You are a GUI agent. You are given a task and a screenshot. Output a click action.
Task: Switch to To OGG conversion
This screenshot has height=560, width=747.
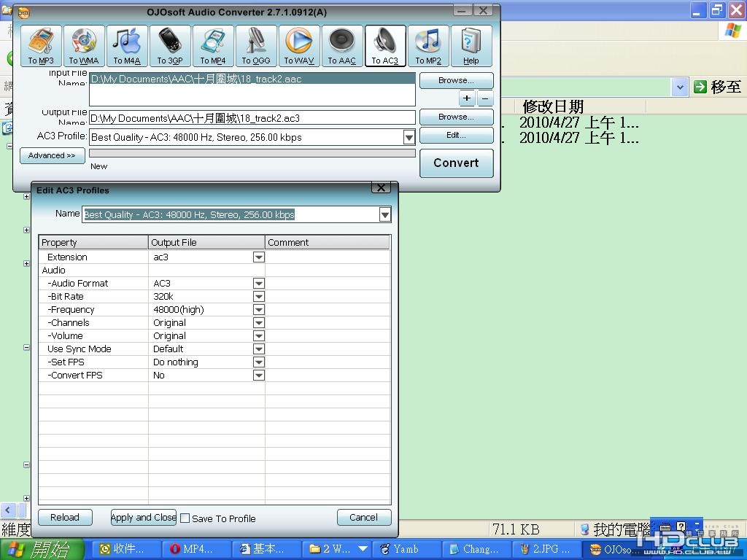click(x=256, y=46)
